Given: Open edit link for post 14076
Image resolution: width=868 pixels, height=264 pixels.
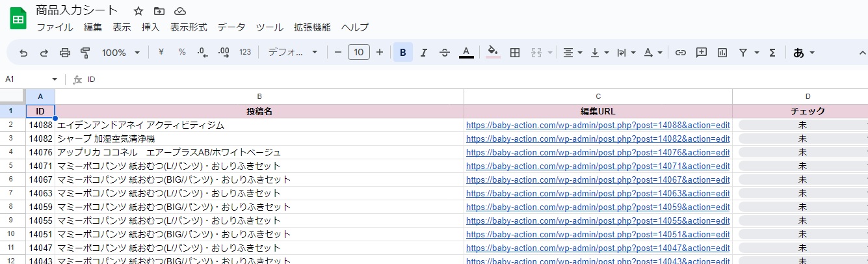Looking at the screenshot, I should [598, 152].
